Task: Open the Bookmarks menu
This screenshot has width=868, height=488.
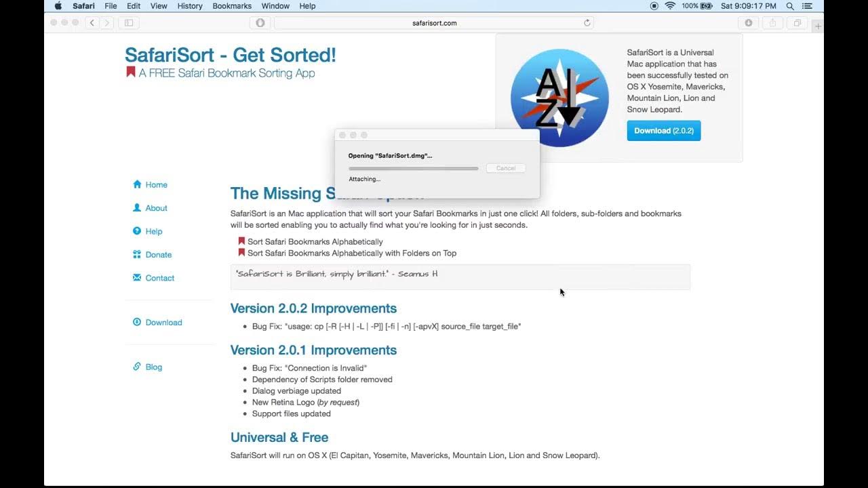Action: point(232,6)
